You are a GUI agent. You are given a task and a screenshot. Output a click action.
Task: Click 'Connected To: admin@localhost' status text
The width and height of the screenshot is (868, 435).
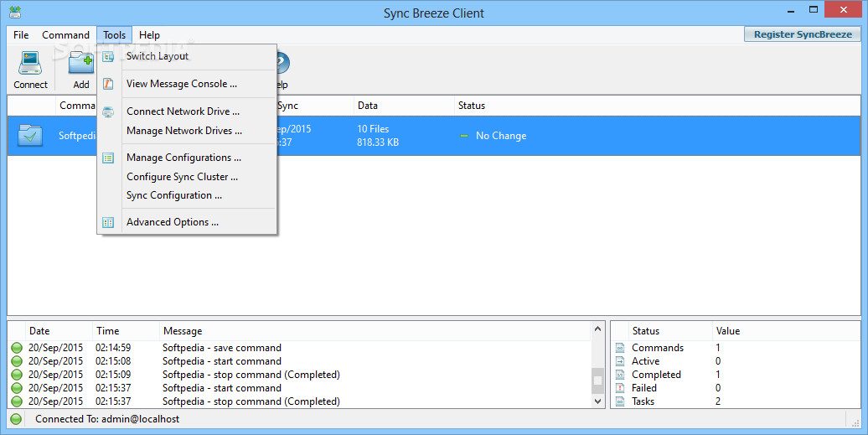[107, 419]
